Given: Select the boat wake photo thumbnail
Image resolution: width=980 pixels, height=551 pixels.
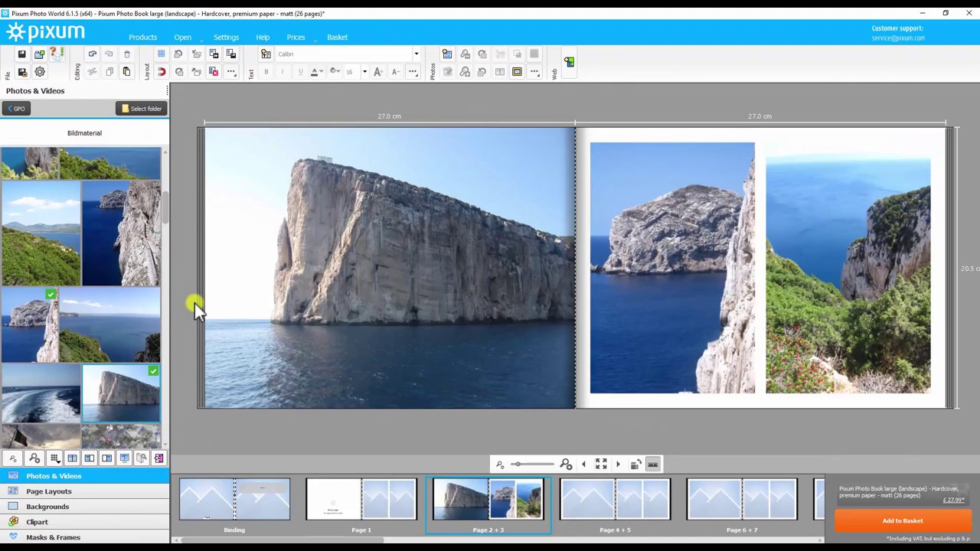Looking at the screenshot, I should (x=41, y=393).
